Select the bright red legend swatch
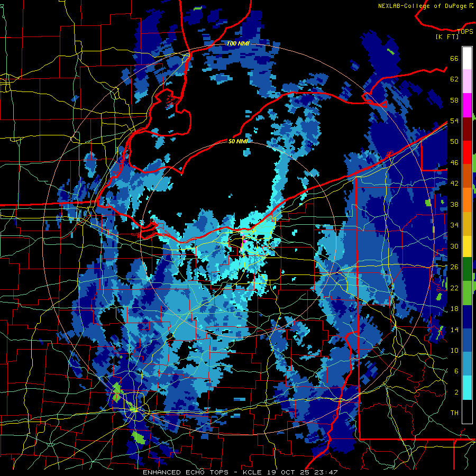This screenshot has height=476, width=476. point(467,152)
